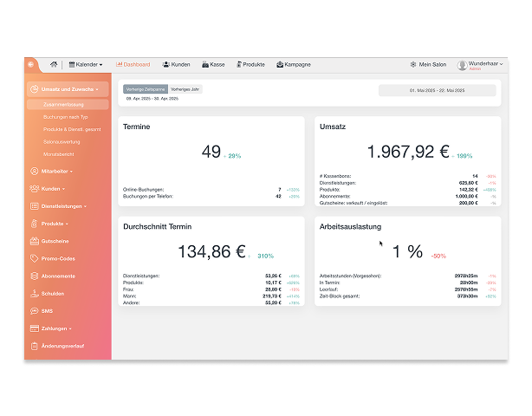This screenshot has width=532, height=416.
Task: Click the SMS speech bubble icon
Action: [35, 311]
